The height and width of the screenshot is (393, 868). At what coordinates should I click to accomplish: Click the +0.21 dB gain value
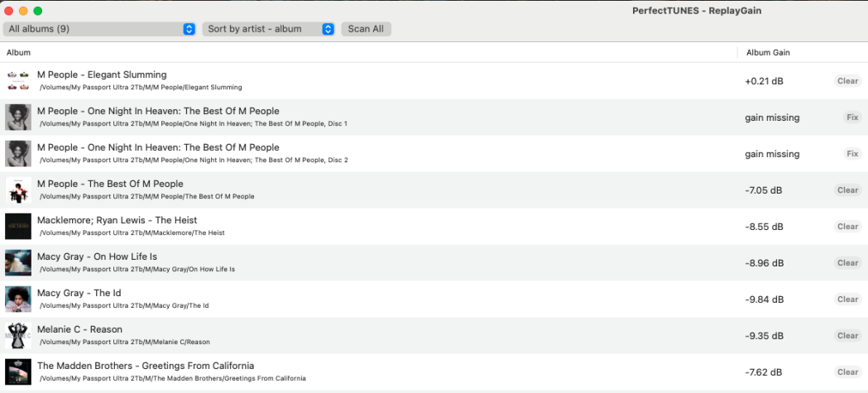coord(764,81)
